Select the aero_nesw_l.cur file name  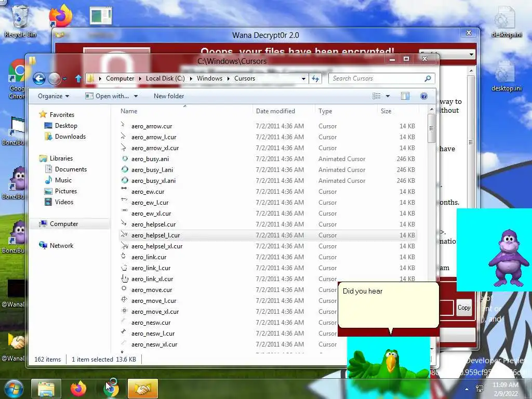pyautogui.click(x=153, y=333)
